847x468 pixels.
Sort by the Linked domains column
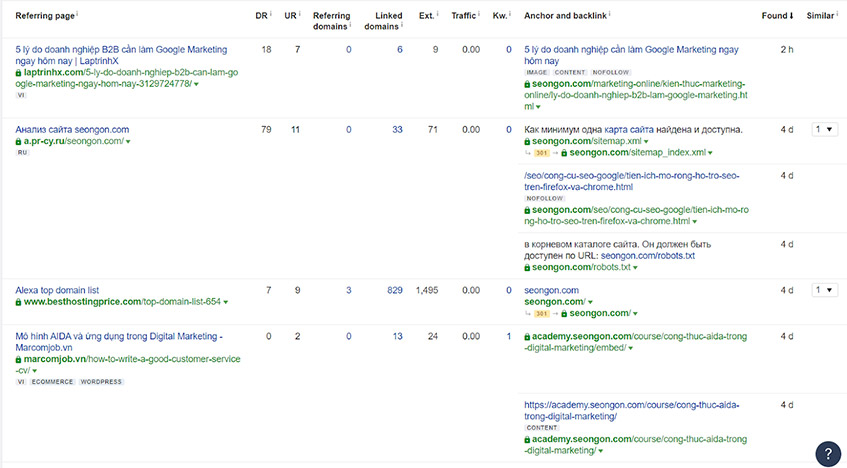[383, 21]
